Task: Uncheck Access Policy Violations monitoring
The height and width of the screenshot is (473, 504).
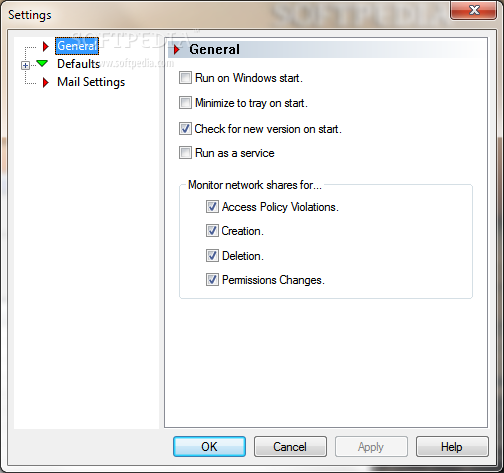Action: [212, 207]
